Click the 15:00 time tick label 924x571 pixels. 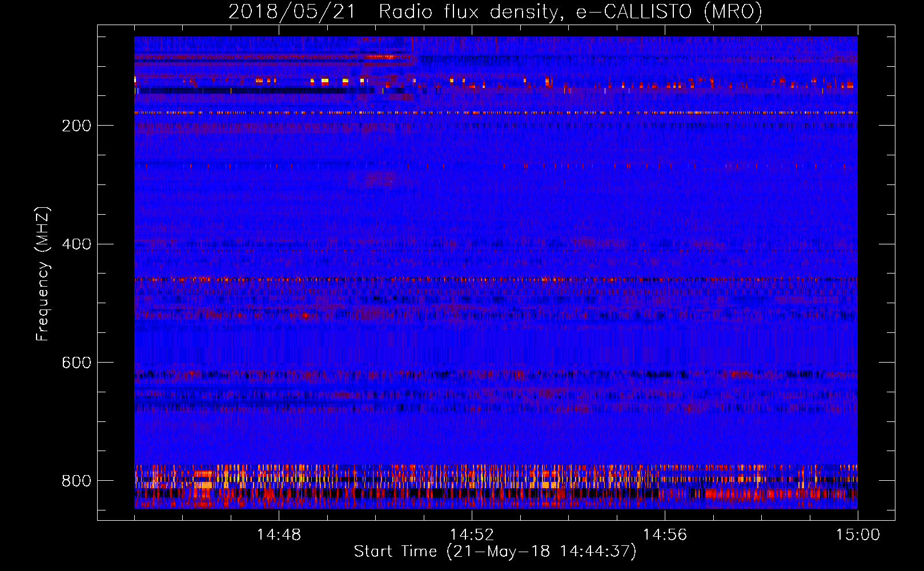[858, 535]
